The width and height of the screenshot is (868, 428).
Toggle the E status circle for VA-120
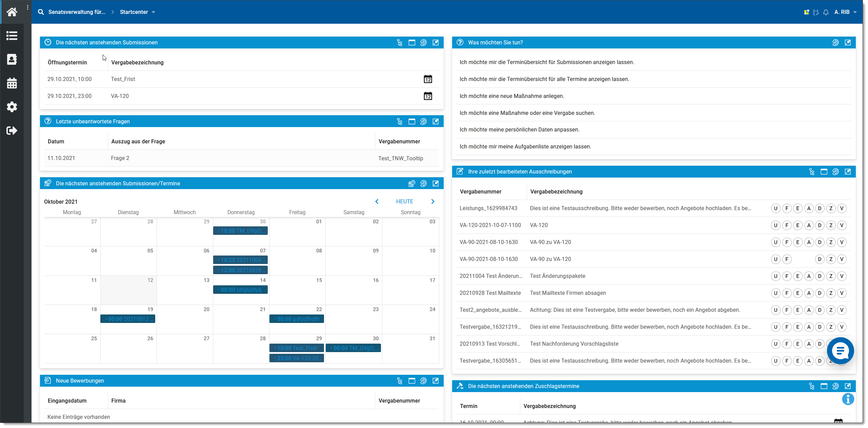(798, 225)
